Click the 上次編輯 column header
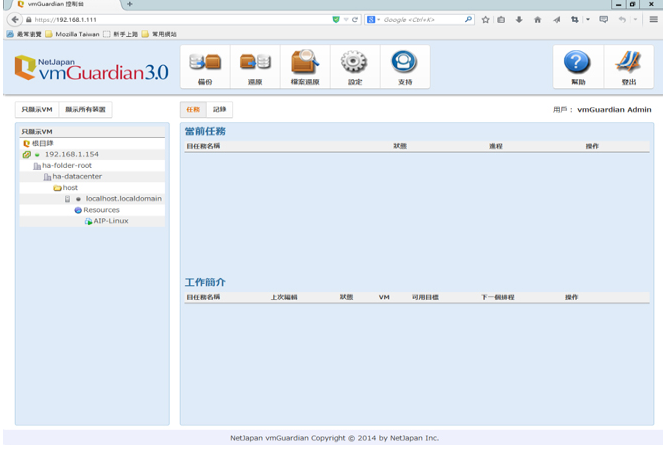 [284, 297]
